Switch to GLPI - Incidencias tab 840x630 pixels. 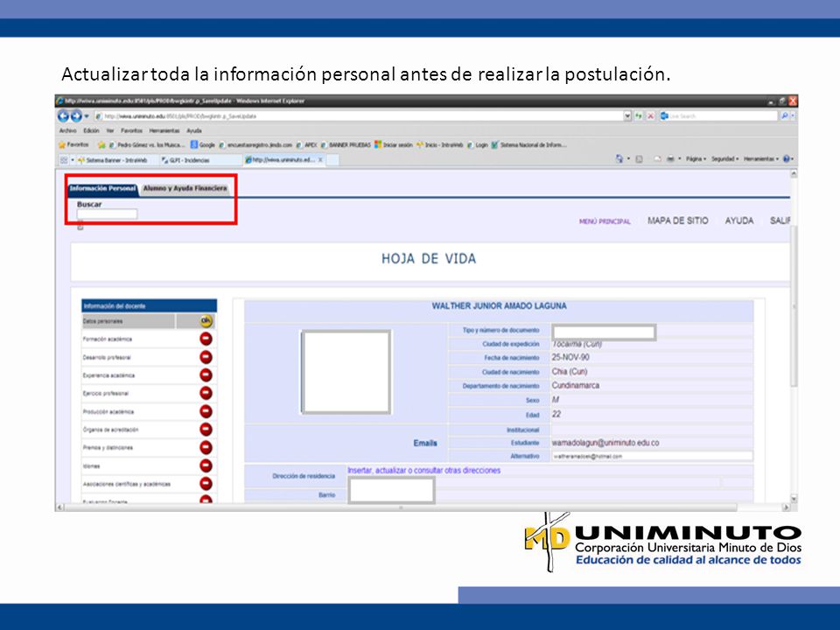(201, 160)
